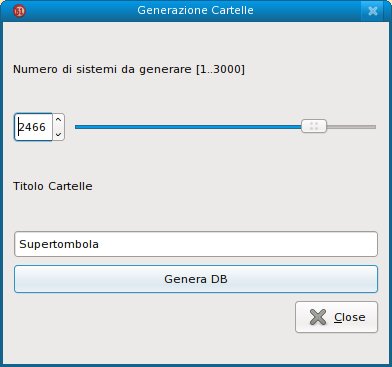Click far right end of the slider track
The image size is (392, 367).
375,127
